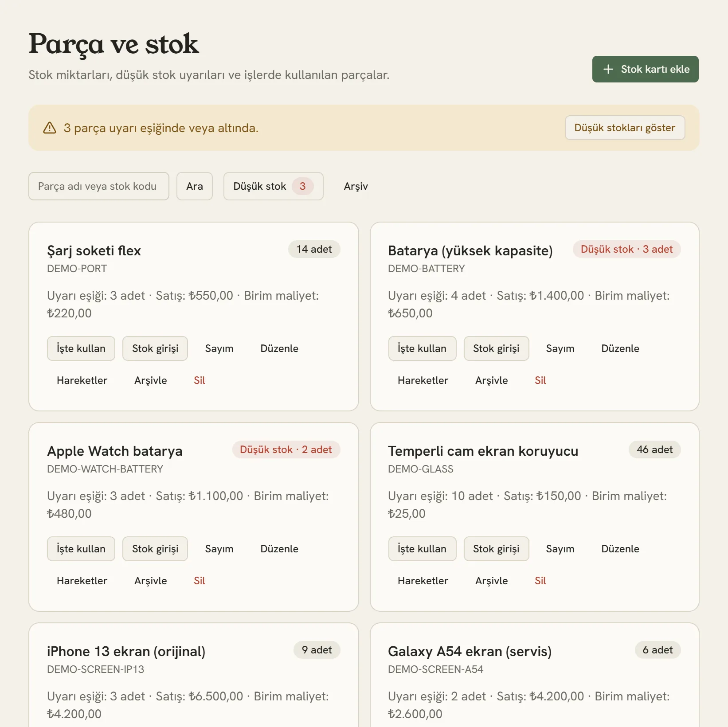Click İşte kullan on Apple Watch batarya
Screen dimensions: 728x727
81,549
